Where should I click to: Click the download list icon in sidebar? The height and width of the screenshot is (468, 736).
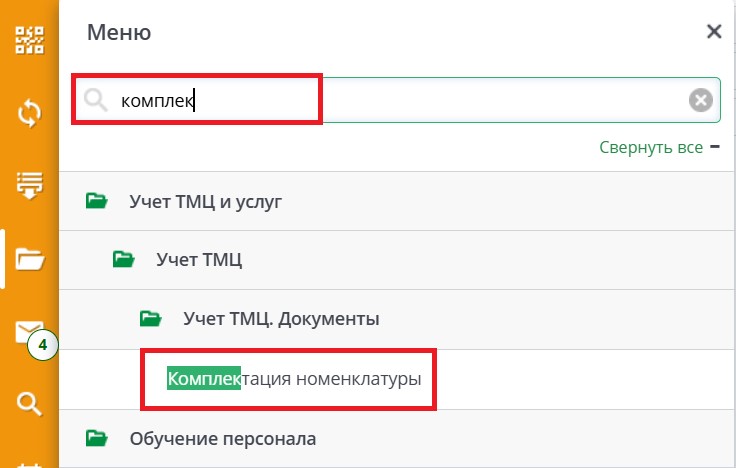[x=29, y=184]
